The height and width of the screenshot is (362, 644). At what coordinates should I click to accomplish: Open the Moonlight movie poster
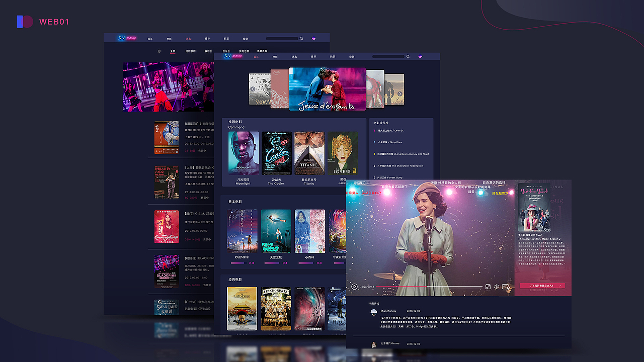coord(244,153)
